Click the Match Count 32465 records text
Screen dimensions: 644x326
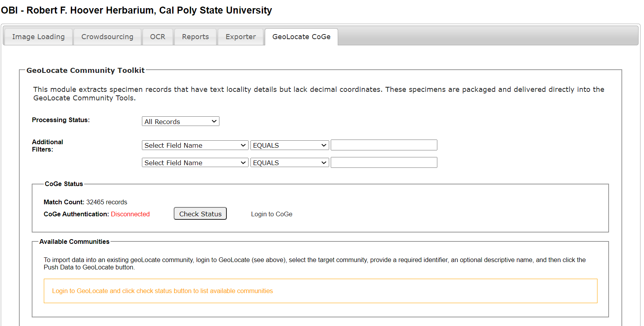click(x=85, y=202)
